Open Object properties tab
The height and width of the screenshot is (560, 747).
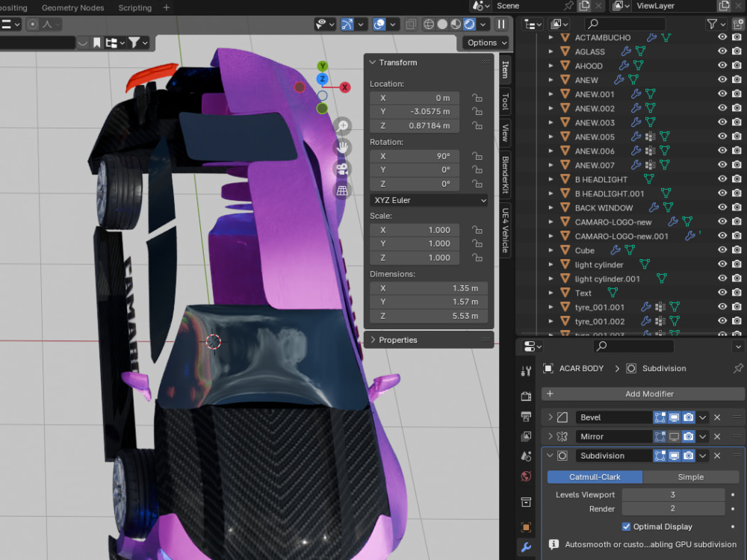[527, 527]
